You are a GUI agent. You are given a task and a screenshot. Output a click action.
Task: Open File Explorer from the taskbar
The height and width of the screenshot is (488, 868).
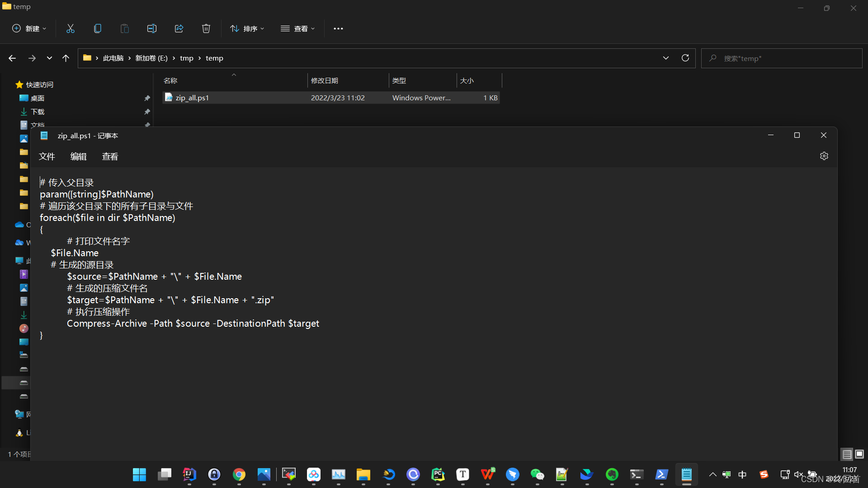[x=363, y=474]
